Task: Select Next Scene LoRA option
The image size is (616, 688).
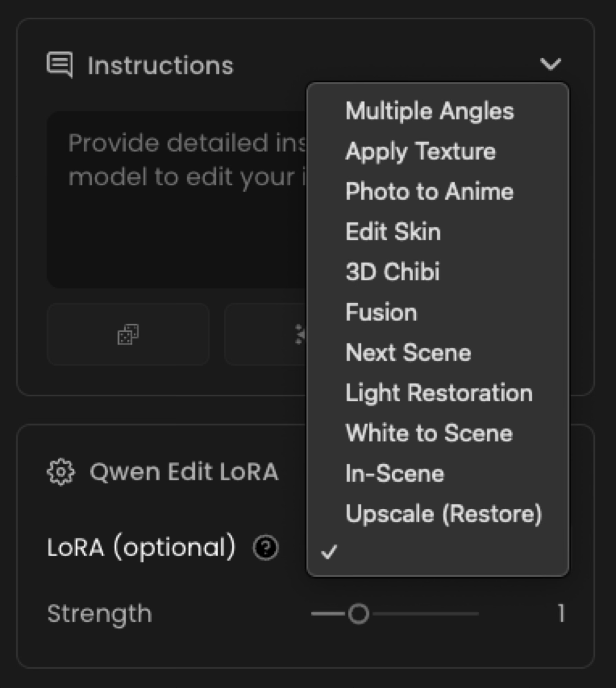Action: [x=408, y=353]
